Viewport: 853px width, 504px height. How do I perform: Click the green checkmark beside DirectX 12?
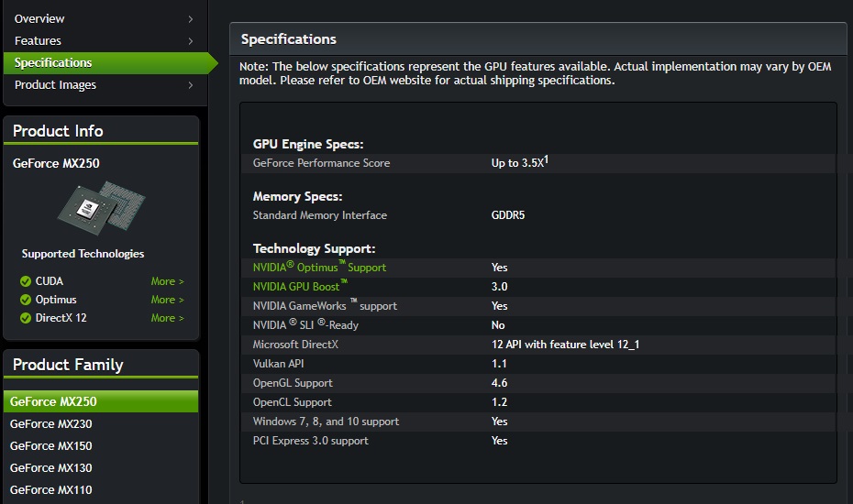pos(26,318)
